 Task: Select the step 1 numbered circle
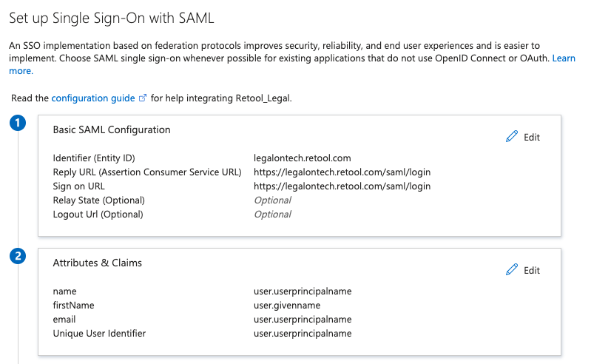point(18,123)
